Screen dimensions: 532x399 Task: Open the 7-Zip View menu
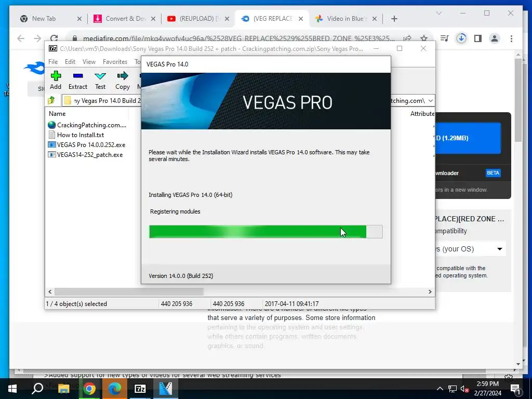point(89,62)
